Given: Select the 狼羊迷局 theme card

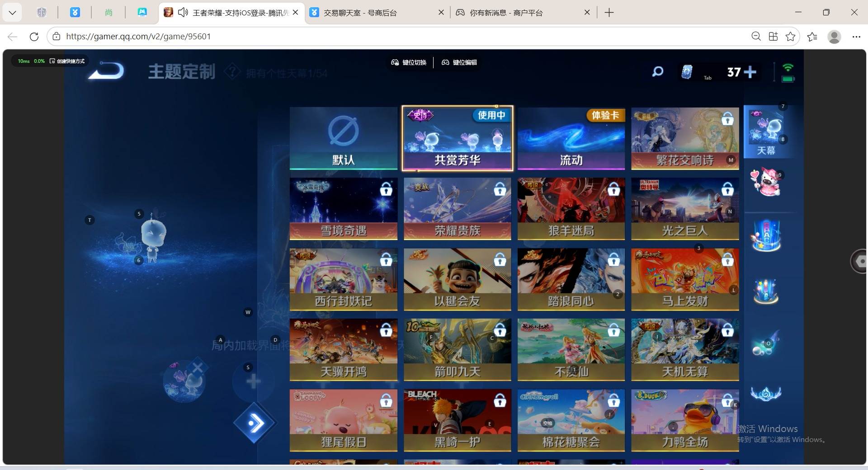Looking at the screenshot, I should [571, 209].
